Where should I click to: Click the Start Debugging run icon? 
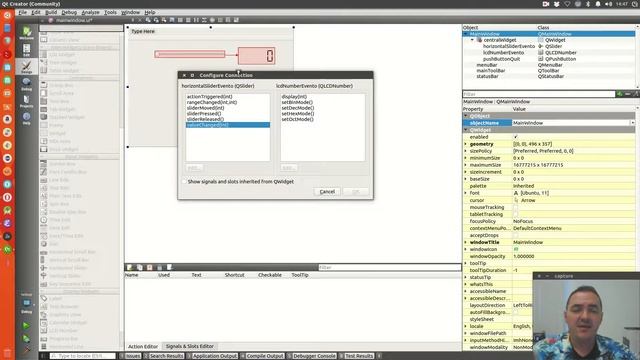click(x=26, y=338)
